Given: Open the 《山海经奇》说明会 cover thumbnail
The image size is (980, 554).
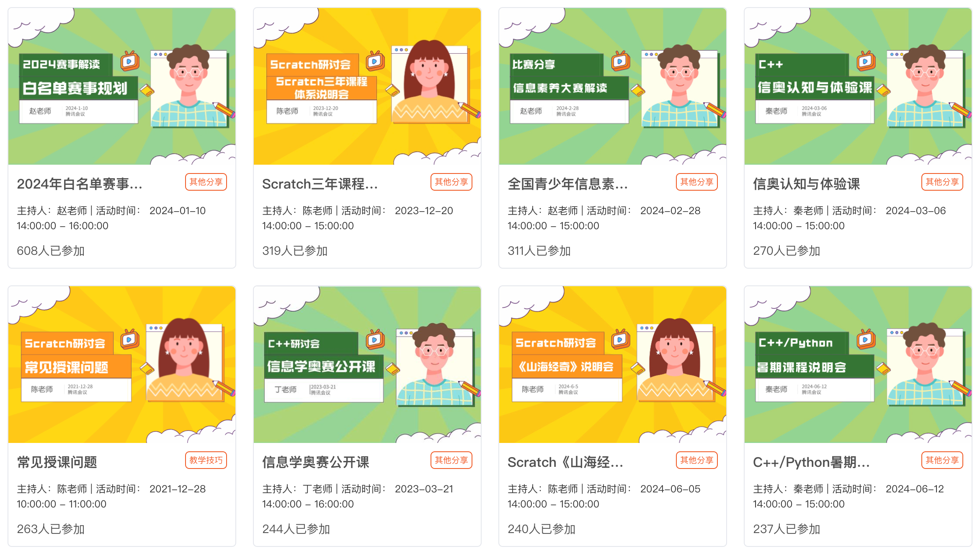Looking at the screenshot, I should 613,365.
